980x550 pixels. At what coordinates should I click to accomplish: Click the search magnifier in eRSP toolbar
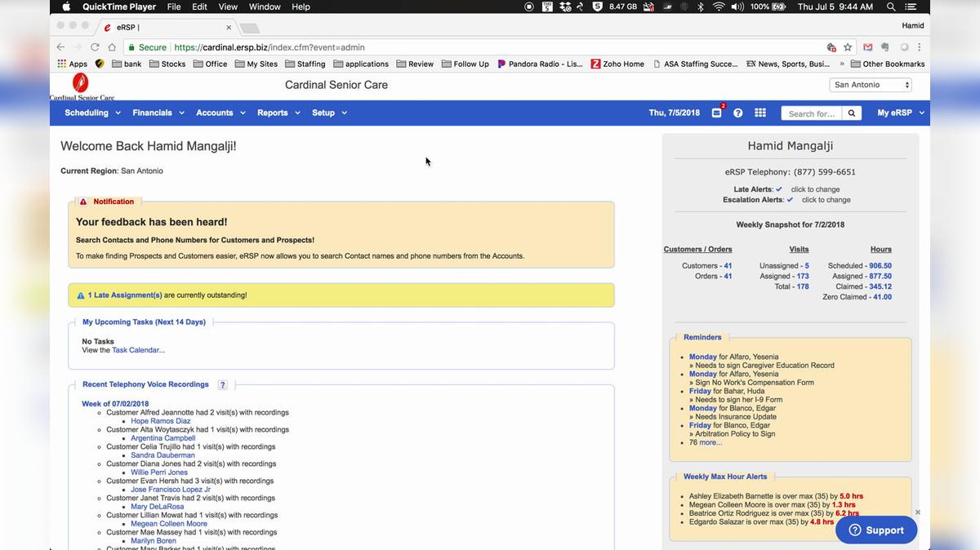(x=851, y=113)
